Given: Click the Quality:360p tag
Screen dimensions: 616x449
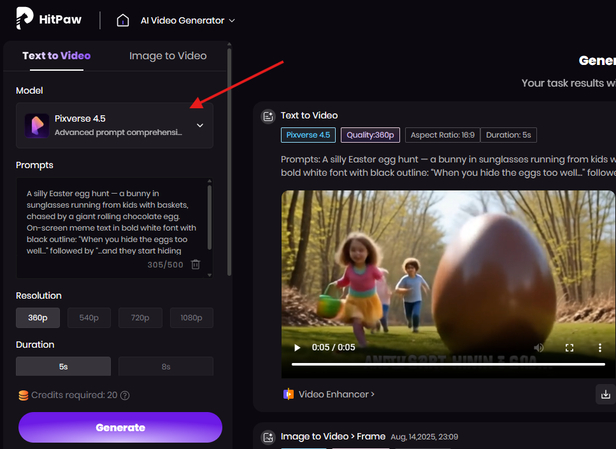Looking at the screenshot, I should [370, 135].
